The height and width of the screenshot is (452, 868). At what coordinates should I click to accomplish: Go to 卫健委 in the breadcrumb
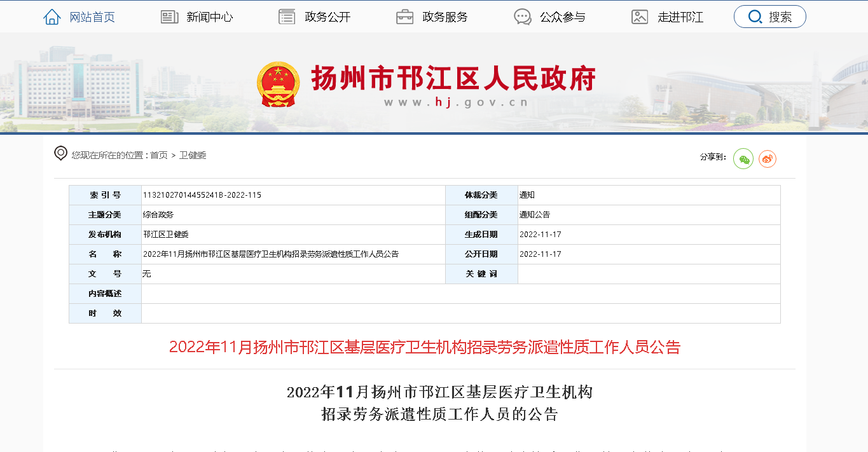point(193,155)
